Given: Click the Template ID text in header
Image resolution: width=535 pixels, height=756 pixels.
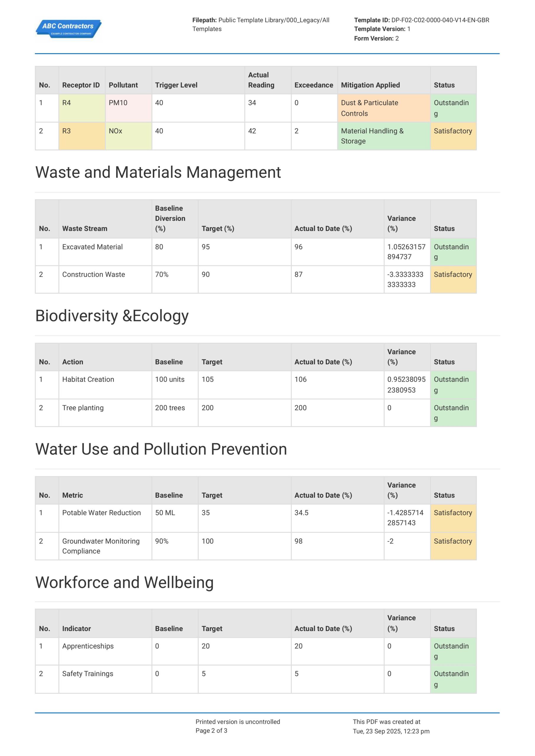Looking at the screenshot, I should point(421,20).
